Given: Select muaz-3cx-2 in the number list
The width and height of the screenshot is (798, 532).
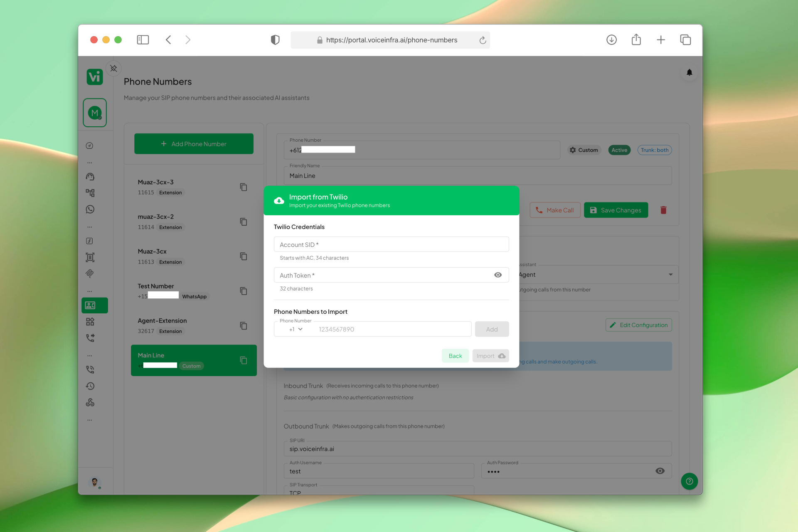Looking at the screenshot, I should click(194, 222).
